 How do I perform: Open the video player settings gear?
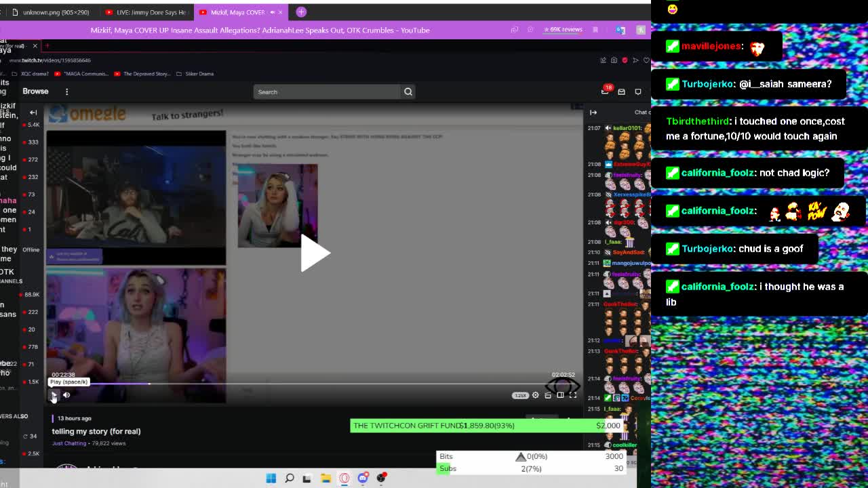click(535, 395)
